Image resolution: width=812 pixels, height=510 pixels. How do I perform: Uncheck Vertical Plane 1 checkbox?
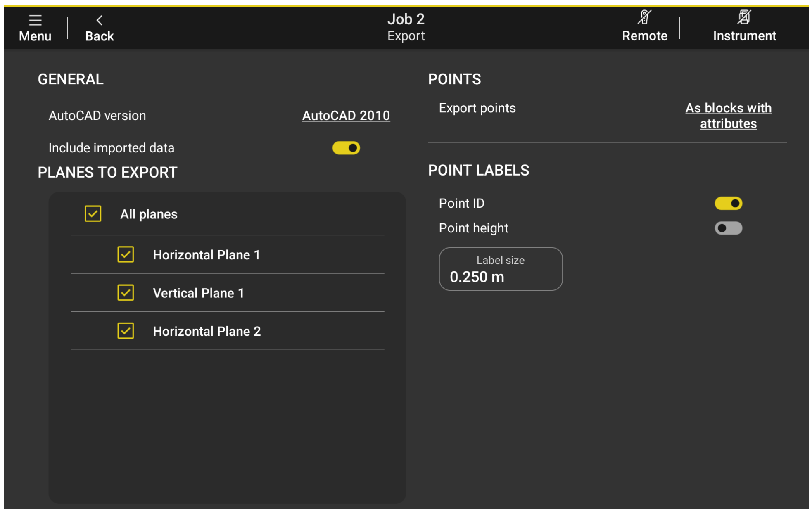point(126,293)
